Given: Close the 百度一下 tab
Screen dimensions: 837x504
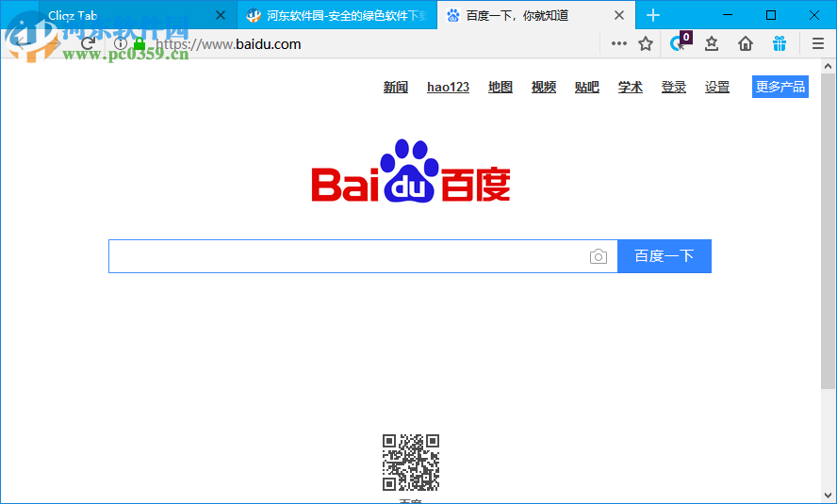Looking at the screenshot, I should (619, 15).
